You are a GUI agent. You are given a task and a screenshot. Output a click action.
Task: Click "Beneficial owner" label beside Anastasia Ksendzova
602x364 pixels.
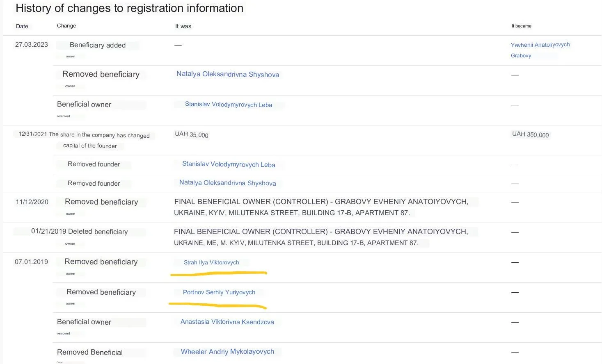click(84, 322)
